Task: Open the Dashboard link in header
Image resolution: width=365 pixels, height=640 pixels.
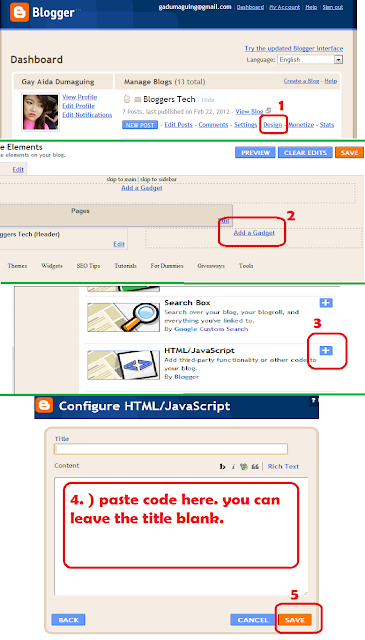Action: [x=250, y=7]
